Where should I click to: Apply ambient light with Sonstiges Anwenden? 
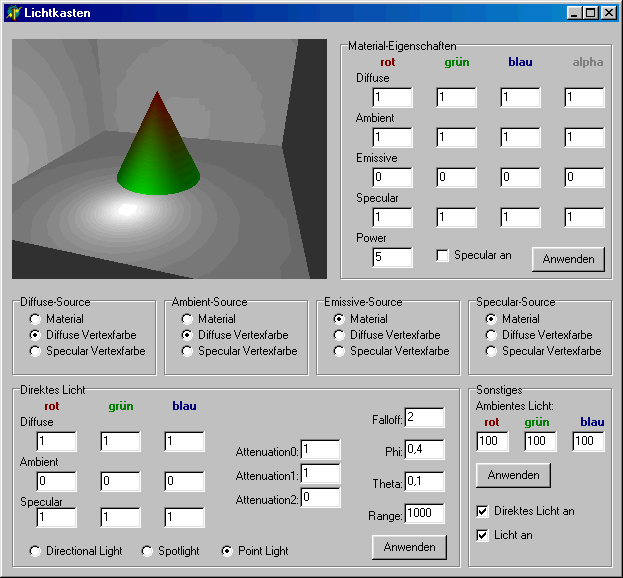click(x=513, y=475)
